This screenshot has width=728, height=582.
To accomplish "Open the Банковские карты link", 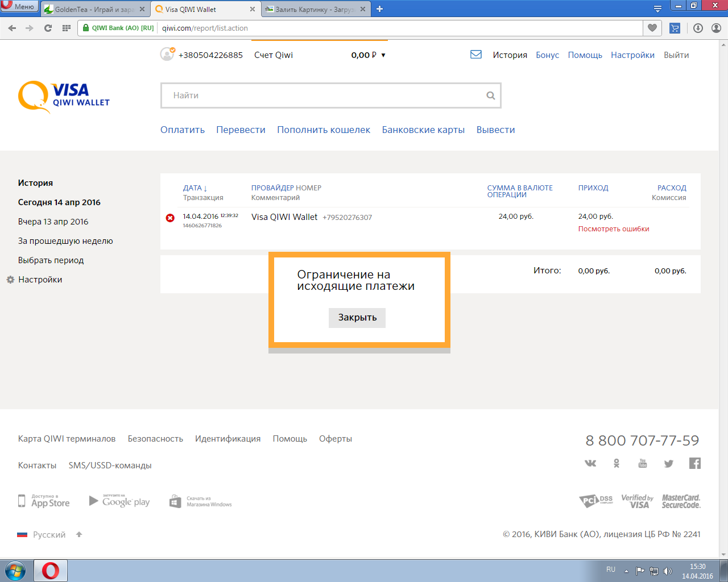I will [423, 130].
